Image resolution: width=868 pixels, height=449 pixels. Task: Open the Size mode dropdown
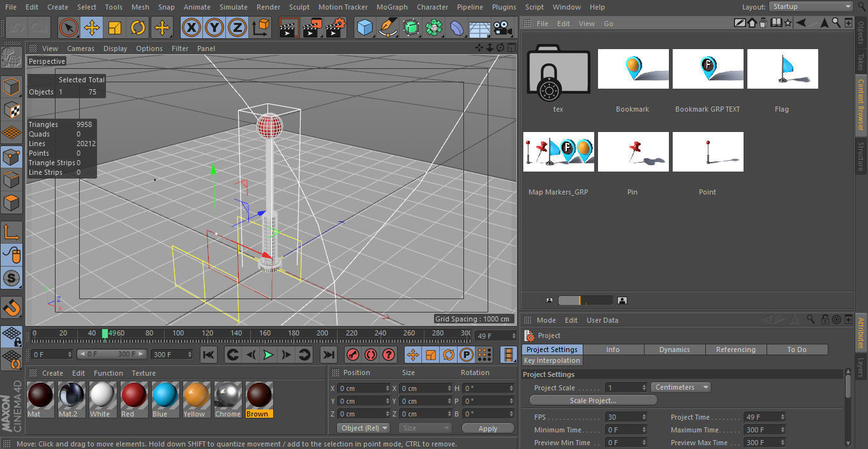[x=425, y=428]
